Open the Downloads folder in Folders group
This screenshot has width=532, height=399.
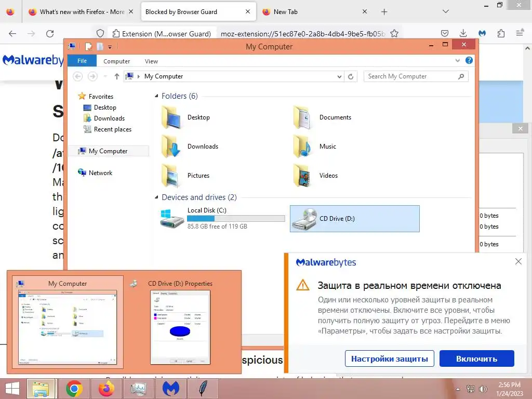[x=190, y=147]
